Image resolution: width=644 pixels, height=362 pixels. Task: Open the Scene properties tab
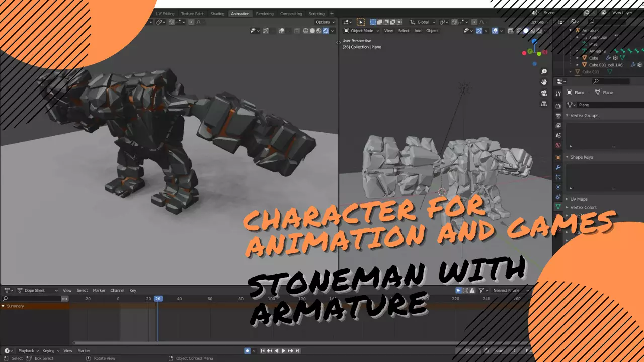click(x=558, y=136)
